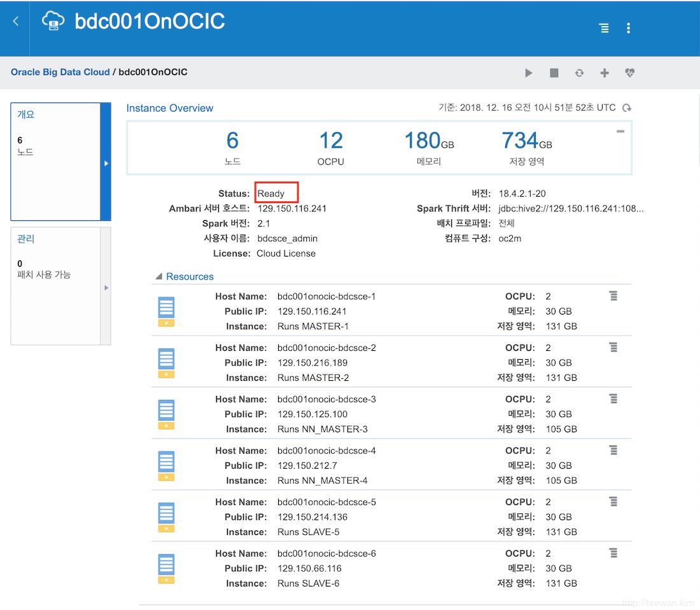Open the Oracle Big Data Cloud breadcrumb link

60,72
